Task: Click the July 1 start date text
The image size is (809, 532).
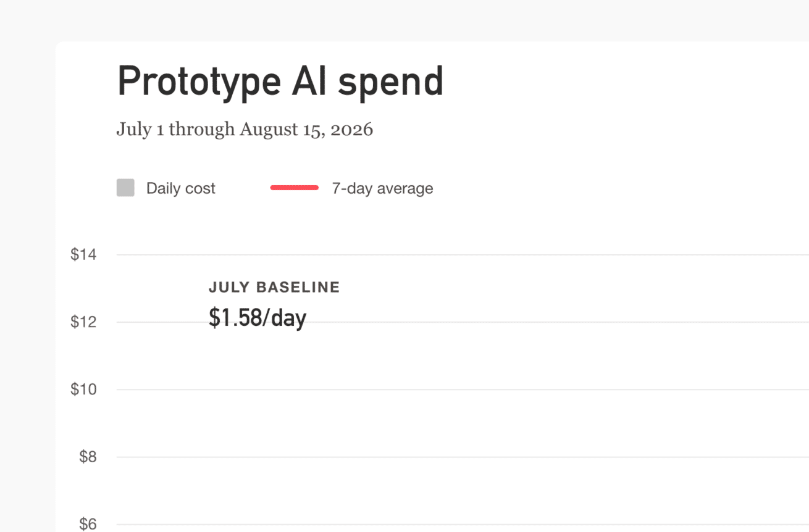Action: click(x=140, y=130)
